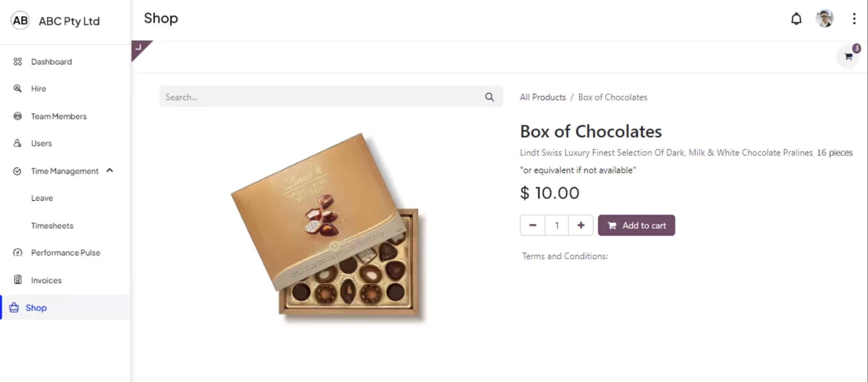Open the Leave submenu item
Image resolution: width=868 pixels, height=382 pixels.
coord(42,198)
